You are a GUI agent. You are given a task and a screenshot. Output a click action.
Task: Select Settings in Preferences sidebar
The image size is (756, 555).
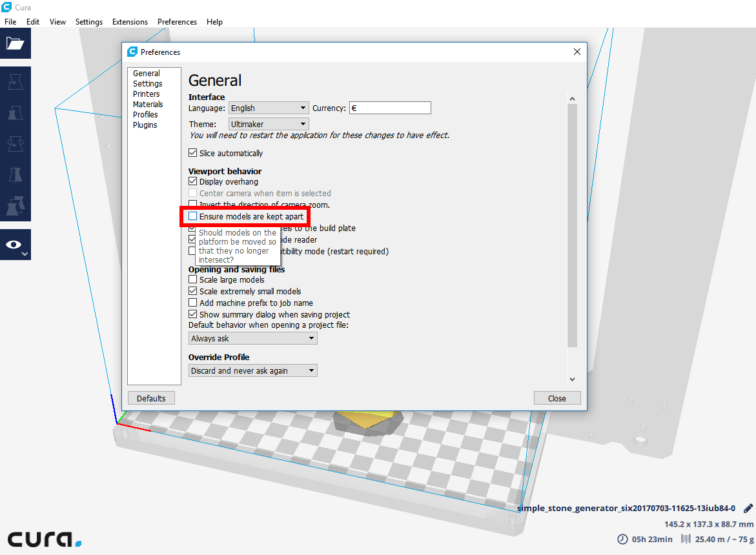tap(148, 83)
